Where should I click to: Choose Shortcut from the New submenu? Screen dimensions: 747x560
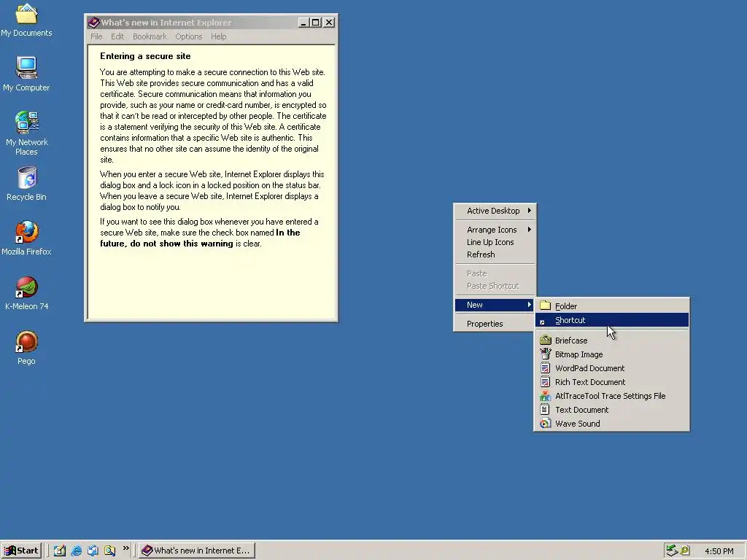click(612, 320)
